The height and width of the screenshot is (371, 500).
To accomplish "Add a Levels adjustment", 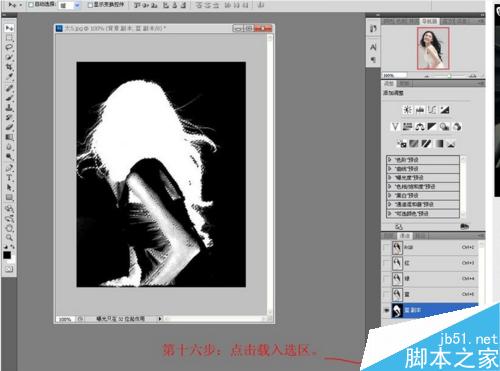I will pyautogui.click(x=420, y=109).
